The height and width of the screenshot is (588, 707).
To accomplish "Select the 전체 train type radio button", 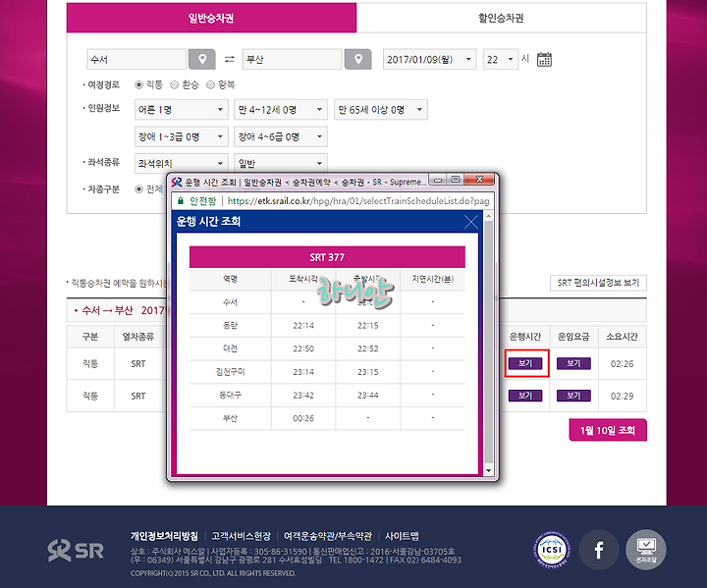I will [x=138, y=188].
